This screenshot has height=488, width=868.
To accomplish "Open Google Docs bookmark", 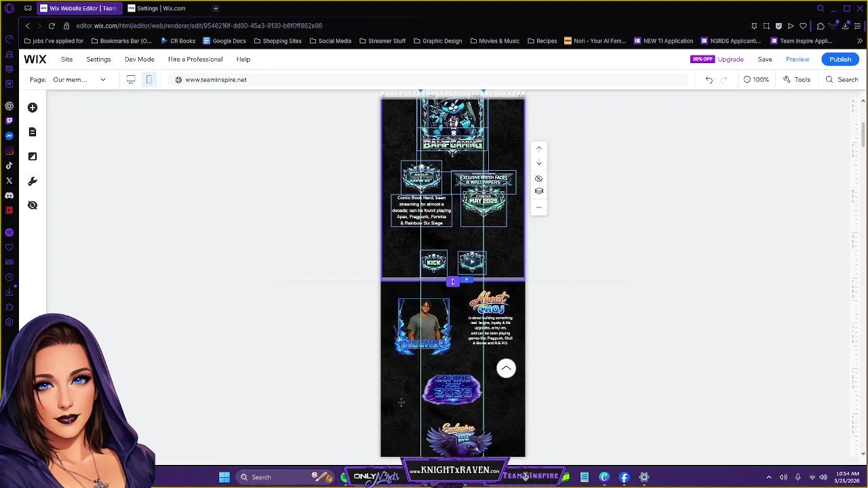I will click(x=224, y=41).
